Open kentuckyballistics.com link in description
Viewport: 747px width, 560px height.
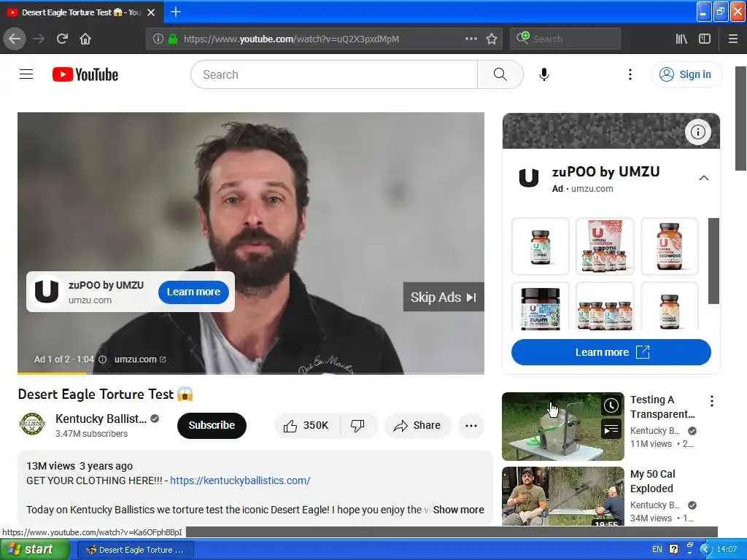tap(240, 481)
